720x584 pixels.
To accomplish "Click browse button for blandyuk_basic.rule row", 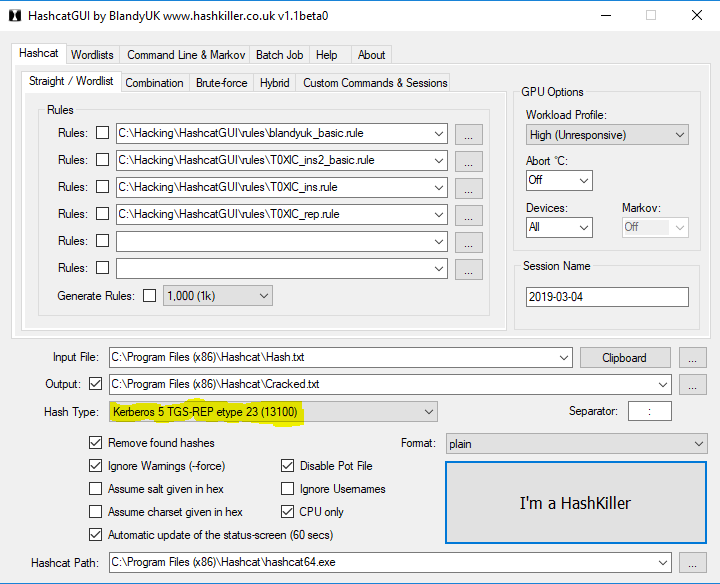I will (x=468, y=134).
